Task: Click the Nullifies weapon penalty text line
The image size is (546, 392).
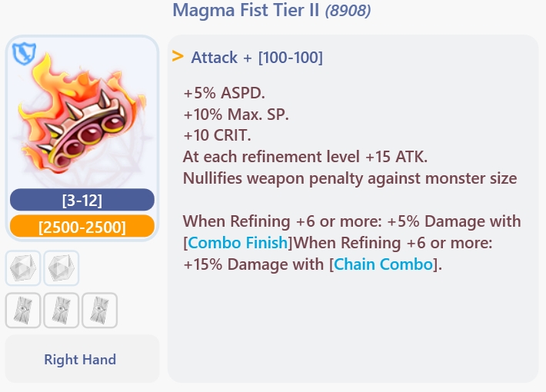Action: pos(350,178)
